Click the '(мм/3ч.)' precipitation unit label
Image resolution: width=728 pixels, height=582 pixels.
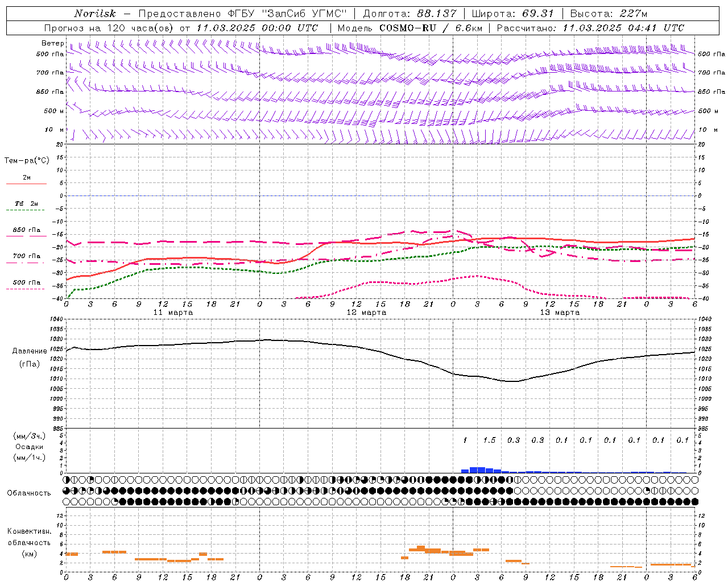29,435
